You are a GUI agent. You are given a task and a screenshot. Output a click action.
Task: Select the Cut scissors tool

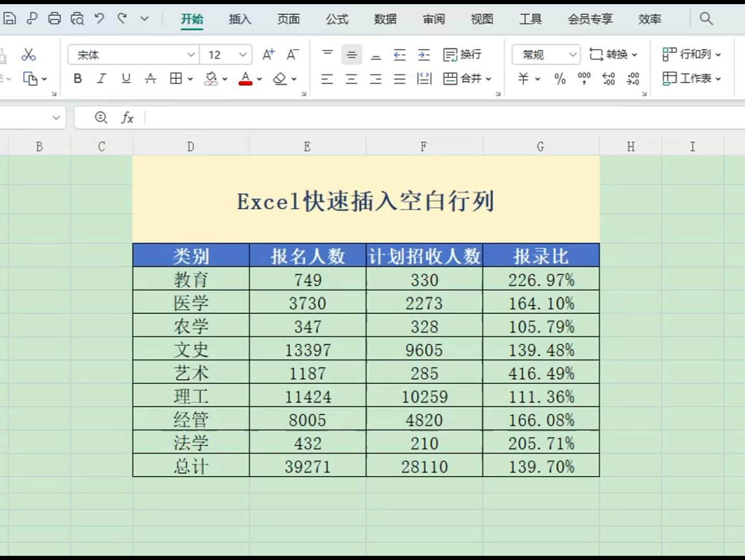[x=29, y=53]
